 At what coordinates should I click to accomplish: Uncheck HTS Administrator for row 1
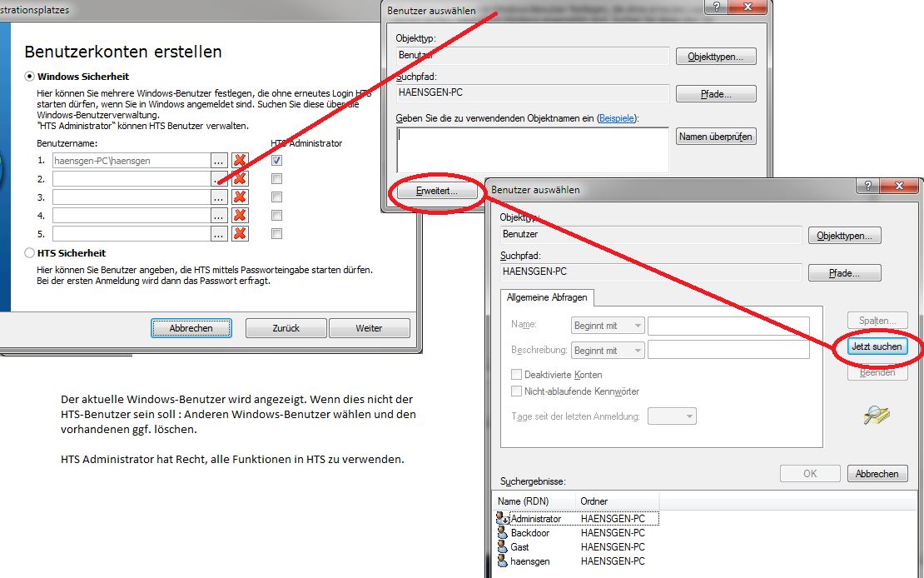[277, 161]
